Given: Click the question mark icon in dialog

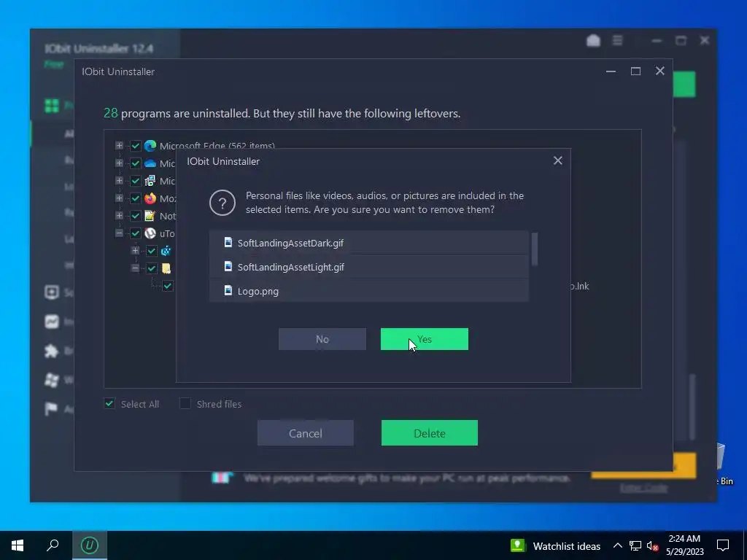Looking at the screenshot, I should pyautogui.click(x=222, y=203).
